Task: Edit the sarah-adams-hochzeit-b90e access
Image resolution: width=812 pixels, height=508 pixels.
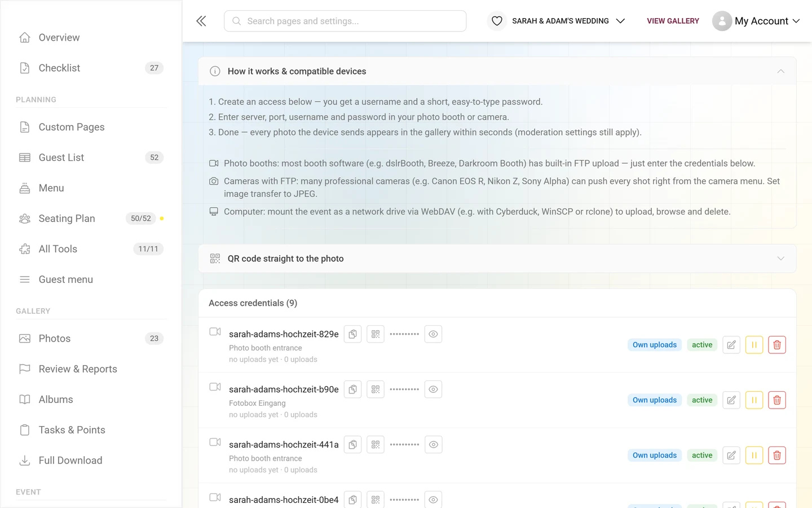Action: click(x=731, y=400)
